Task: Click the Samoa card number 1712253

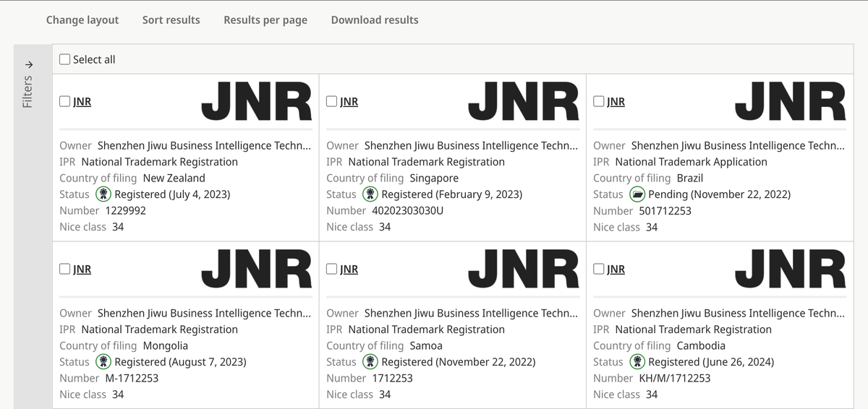Action: 393,378
